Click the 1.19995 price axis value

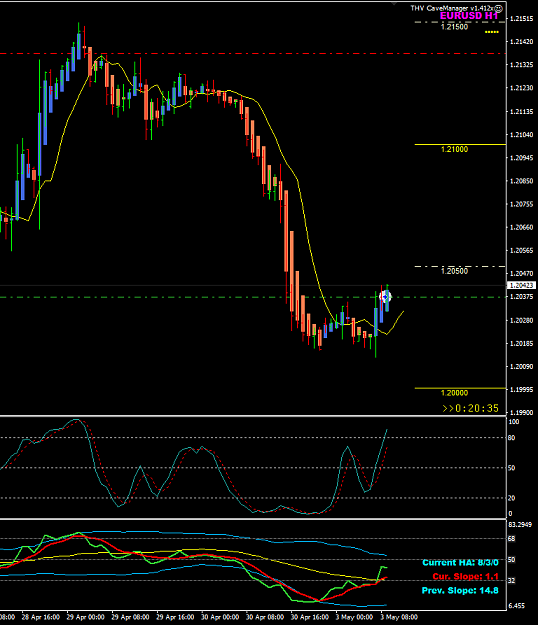point(522,389)
